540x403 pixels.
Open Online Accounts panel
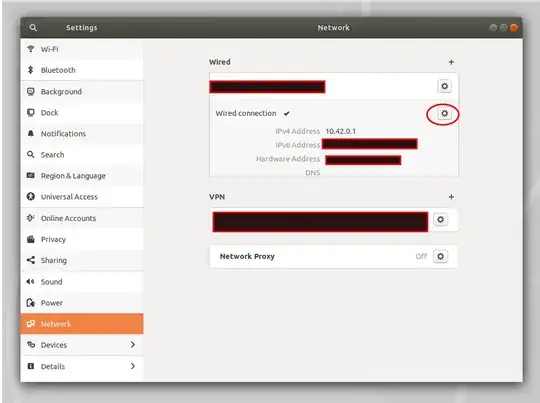point(82,218)
